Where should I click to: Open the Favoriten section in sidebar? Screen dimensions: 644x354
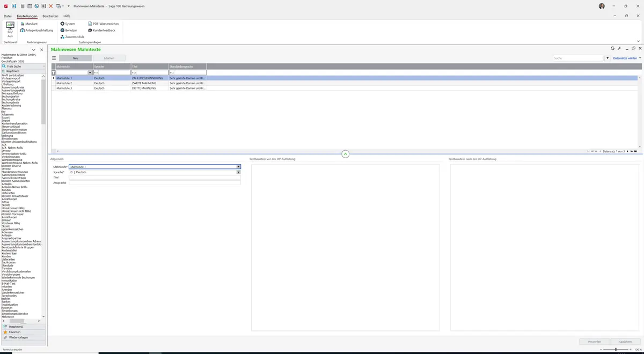(23, 332)
